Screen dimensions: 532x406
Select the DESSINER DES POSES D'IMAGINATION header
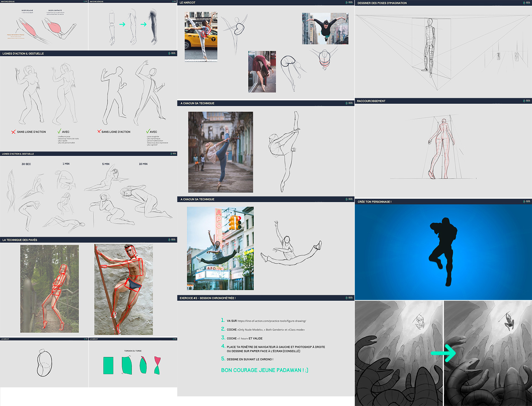tap(382, 3)
